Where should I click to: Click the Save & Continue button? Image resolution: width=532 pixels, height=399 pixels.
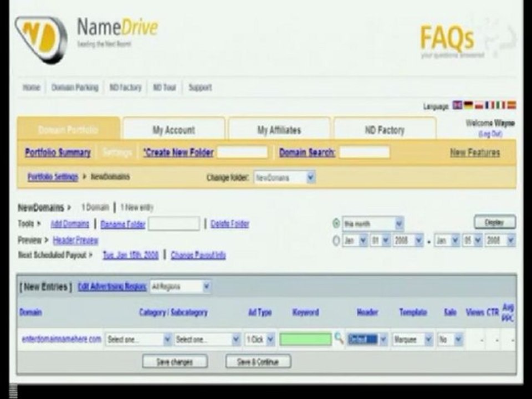[x=258, y=361]
